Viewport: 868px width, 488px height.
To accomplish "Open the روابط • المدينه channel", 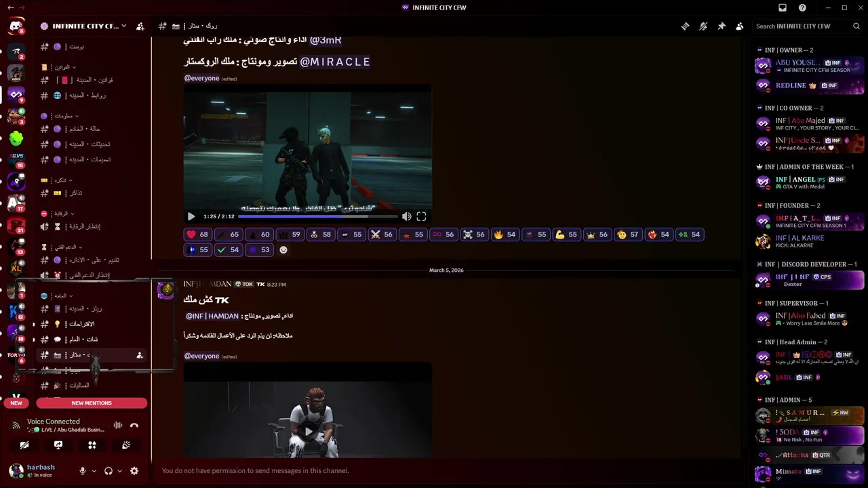I will click(x=92, y=96).
